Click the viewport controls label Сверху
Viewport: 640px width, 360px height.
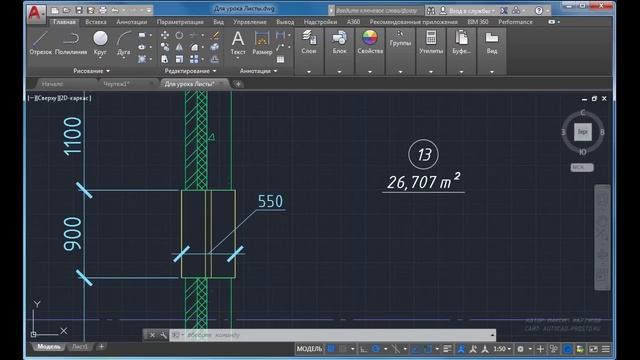point(47,98)
